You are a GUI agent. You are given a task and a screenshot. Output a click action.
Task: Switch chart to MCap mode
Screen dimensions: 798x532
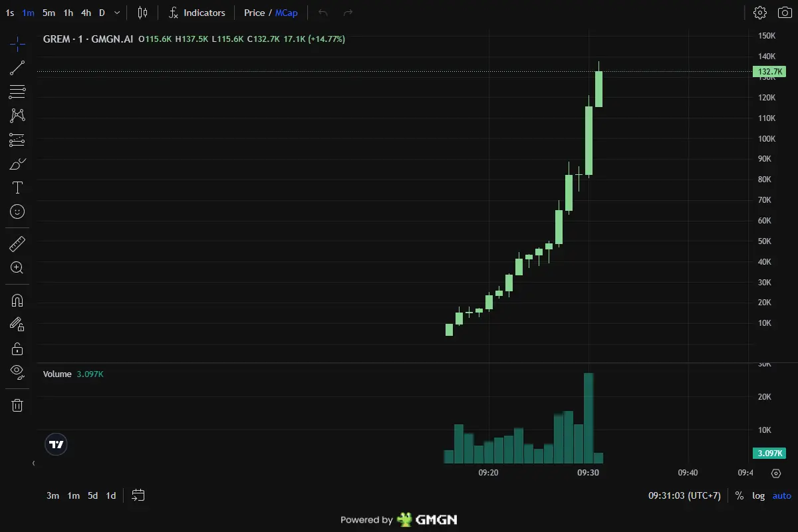pyautogui.click(x=287, y=13)
